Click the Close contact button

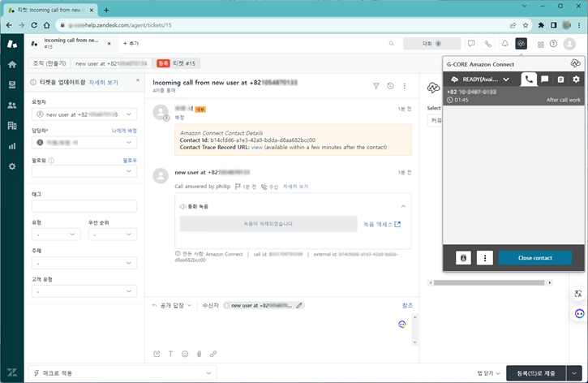[534, 258]
